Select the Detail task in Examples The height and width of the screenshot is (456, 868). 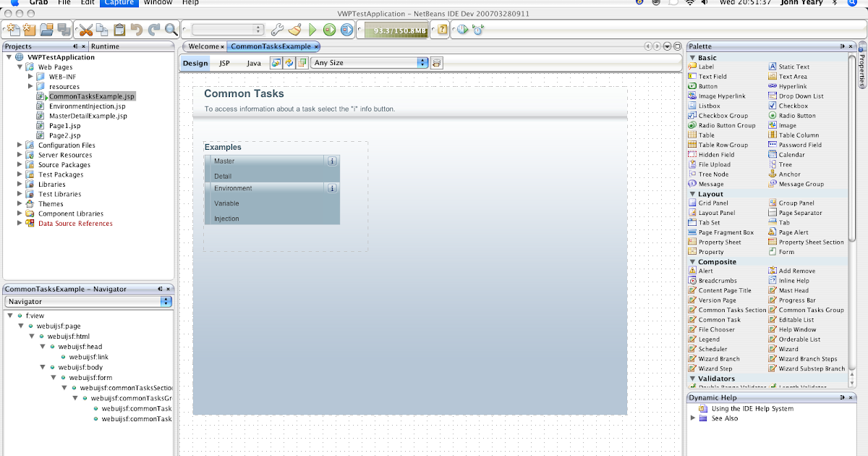point(223,176)
